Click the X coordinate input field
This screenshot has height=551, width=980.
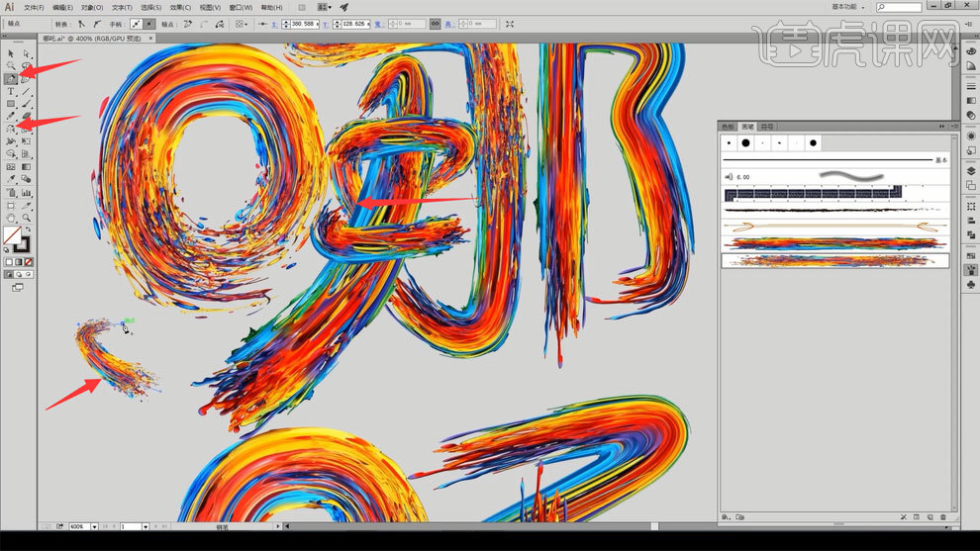pos(302,23)
